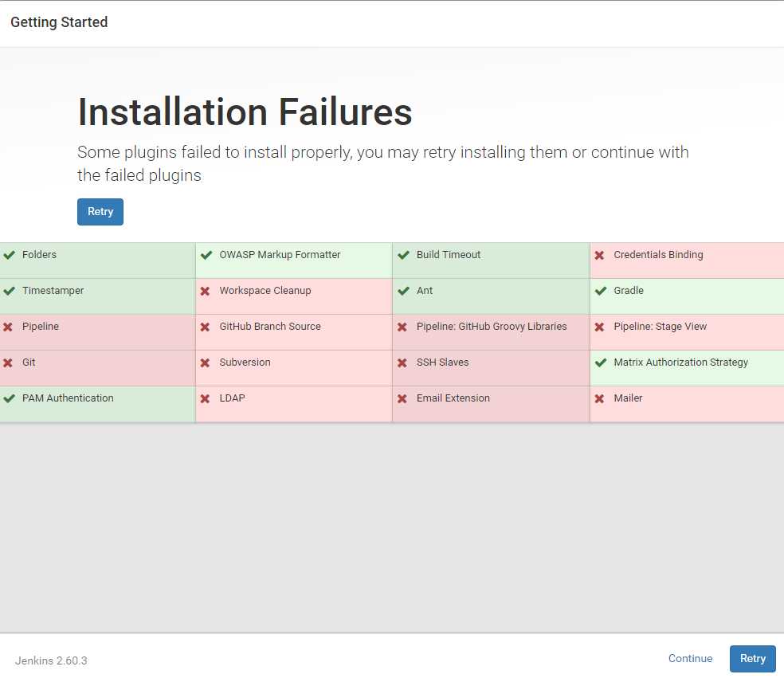The height and width of the screenshot is (682, 784).
Task: Click the green checkmark beside OWASP Markup Formatter
Action: pos(206,255)
